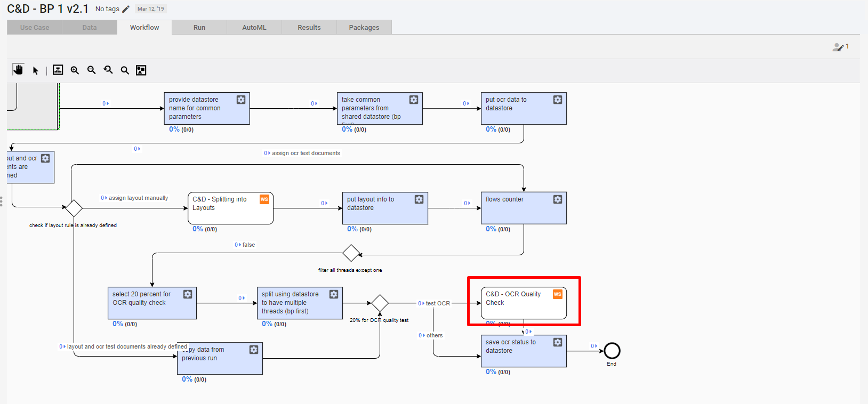Image resolution: width=868 pixels, height=404 pixels.
Task: Switch to the Use Case tab
Action: 35,28
